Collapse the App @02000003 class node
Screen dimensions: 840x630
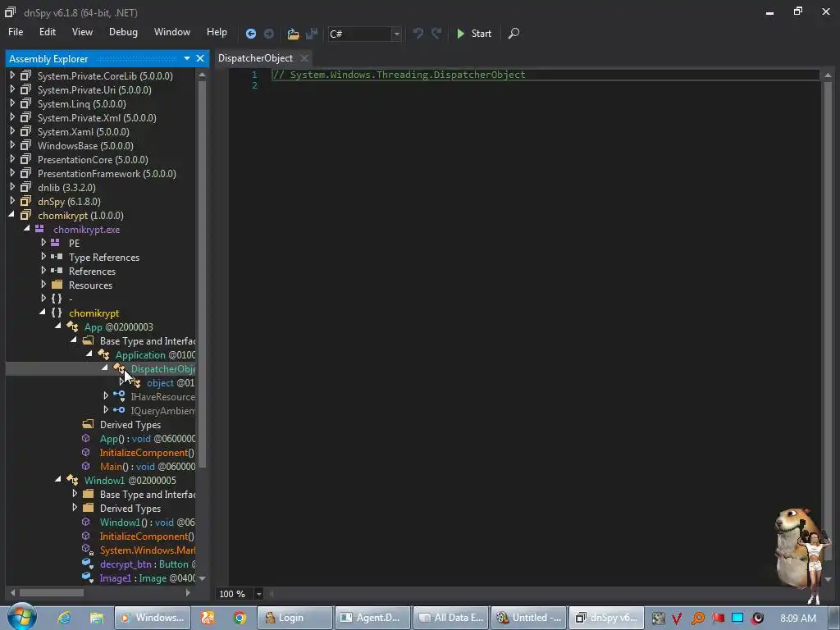click(x=58, y=326)
